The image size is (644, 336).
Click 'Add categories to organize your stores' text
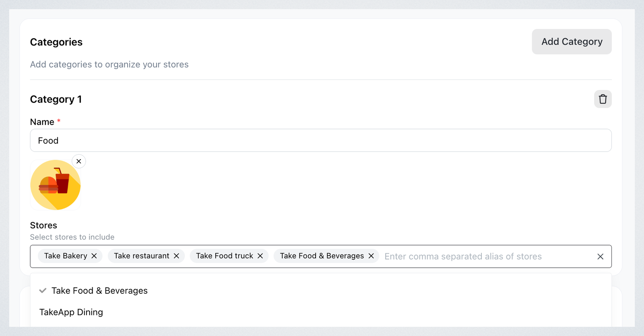click(x=109, y=64)
